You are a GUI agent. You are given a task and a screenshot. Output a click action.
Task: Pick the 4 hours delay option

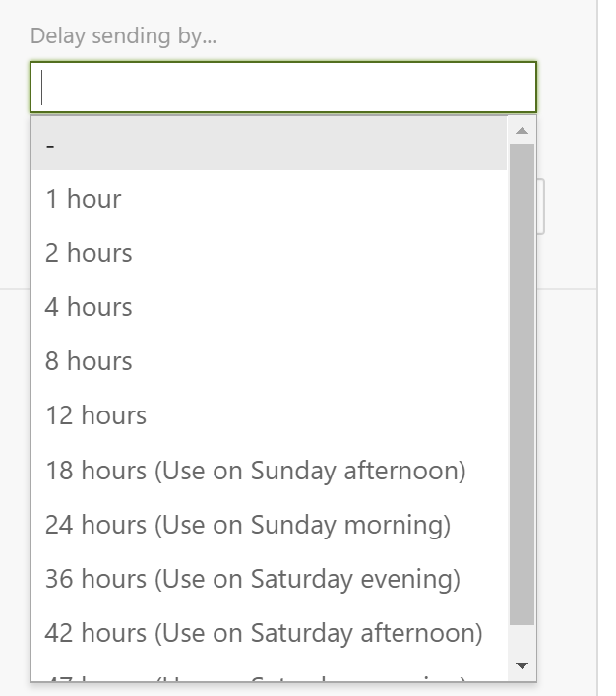[x=269, y=307]
